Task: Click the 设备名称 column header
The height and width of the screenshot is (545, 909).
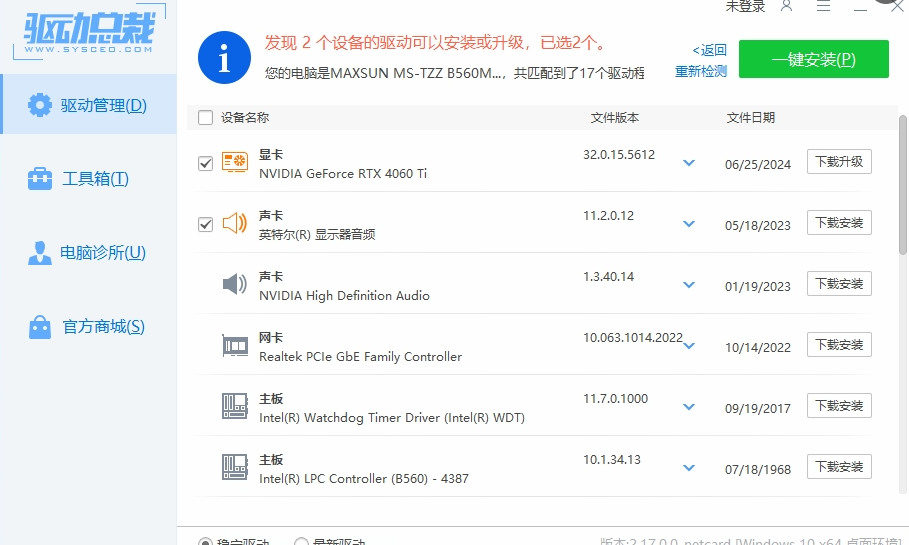Action: [245, 118]
